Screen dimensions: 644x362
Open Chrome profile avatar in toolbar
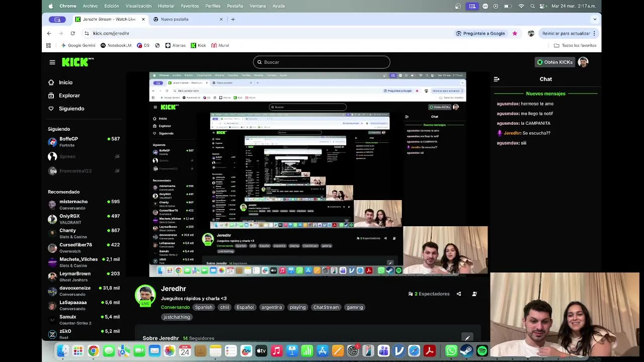click(x=531, y=33)
